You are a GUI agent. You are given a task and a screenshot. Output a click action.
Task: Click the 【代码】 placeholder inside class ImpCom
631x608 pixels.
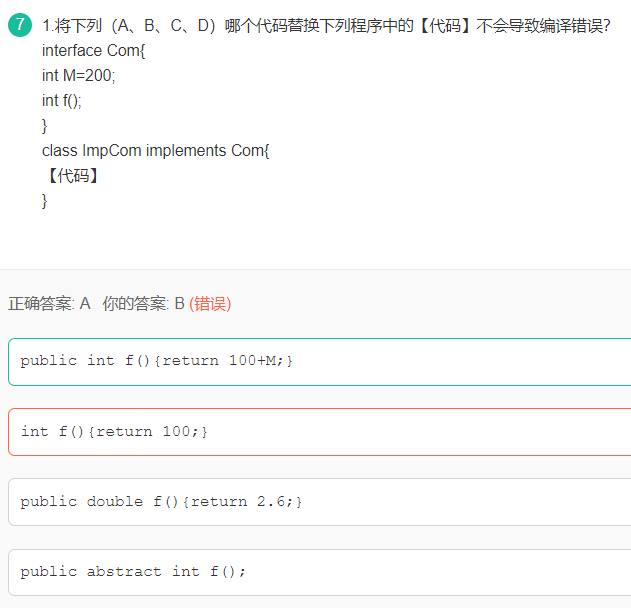[x=72, y=176]
